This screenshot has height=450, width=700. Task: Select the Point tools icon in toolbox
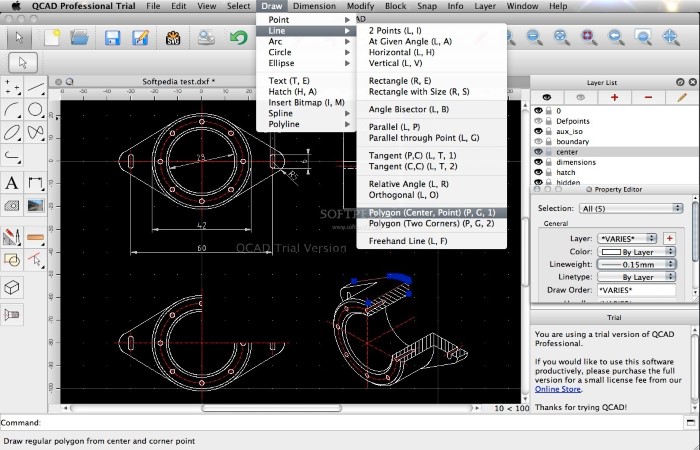coord(12,87)
